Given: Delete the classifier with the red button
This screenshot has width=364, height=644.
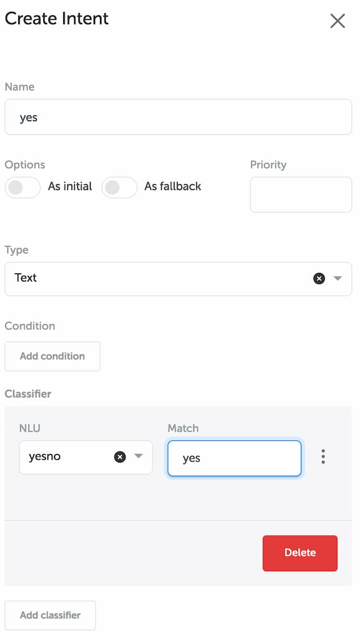Looking at the screenshot, I should 300,553.
